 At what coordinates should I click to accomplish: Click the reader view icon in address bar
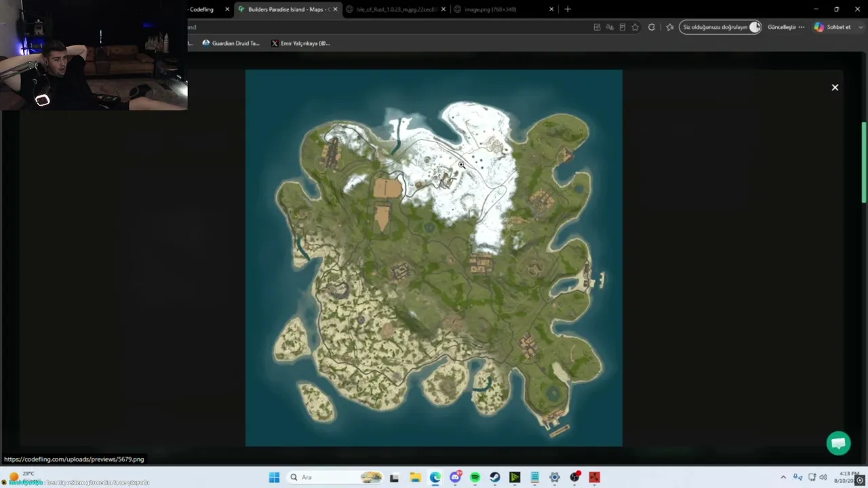point(623,27)
